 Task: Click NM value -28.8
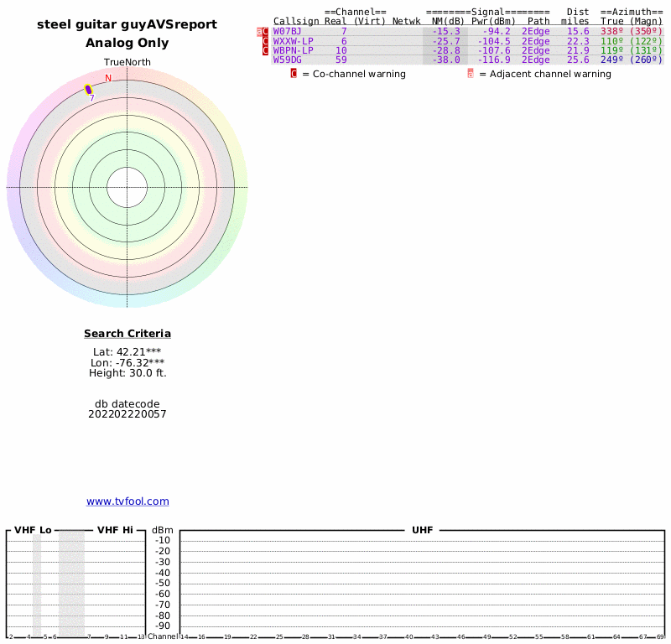(x=446, y=50)
